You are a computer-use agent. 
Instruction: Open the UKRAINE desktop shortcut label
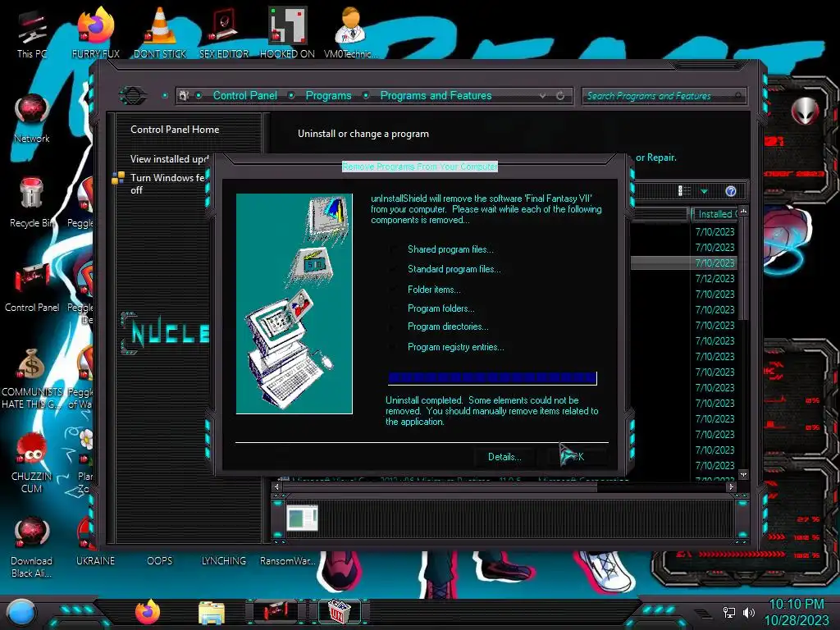click(95, 561)
